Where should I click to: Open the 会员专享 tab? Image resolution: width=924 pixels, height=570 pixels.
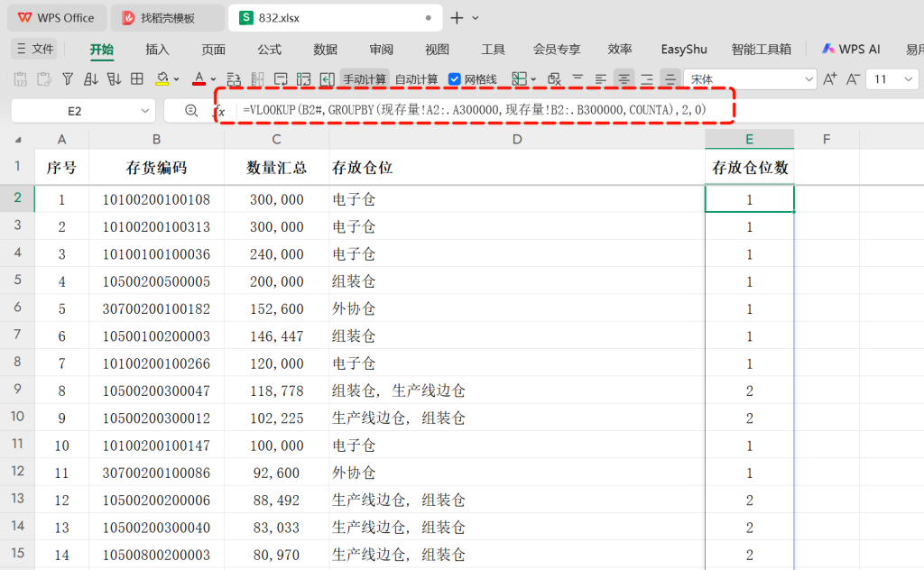click(x=556, y=50)
